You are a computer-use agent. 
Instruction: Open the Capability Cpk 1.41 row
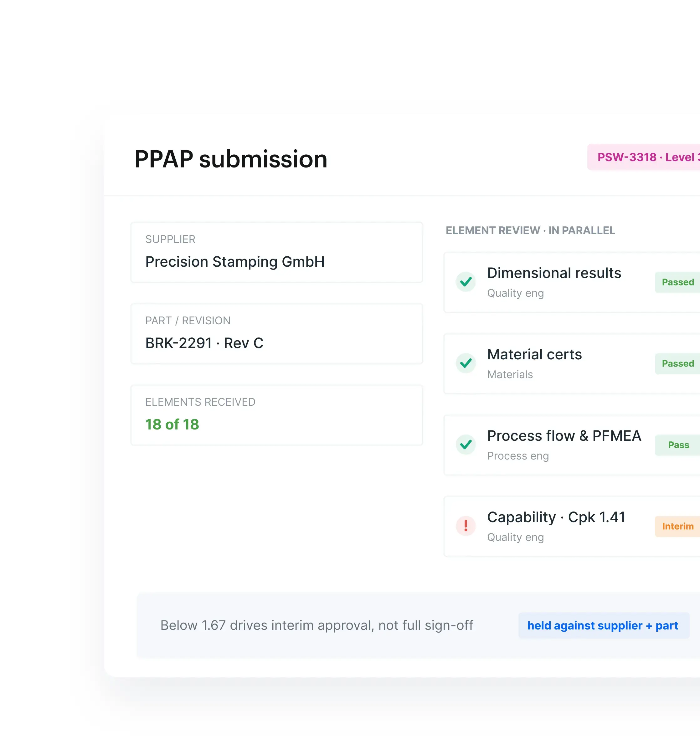(x=572, y=527)
